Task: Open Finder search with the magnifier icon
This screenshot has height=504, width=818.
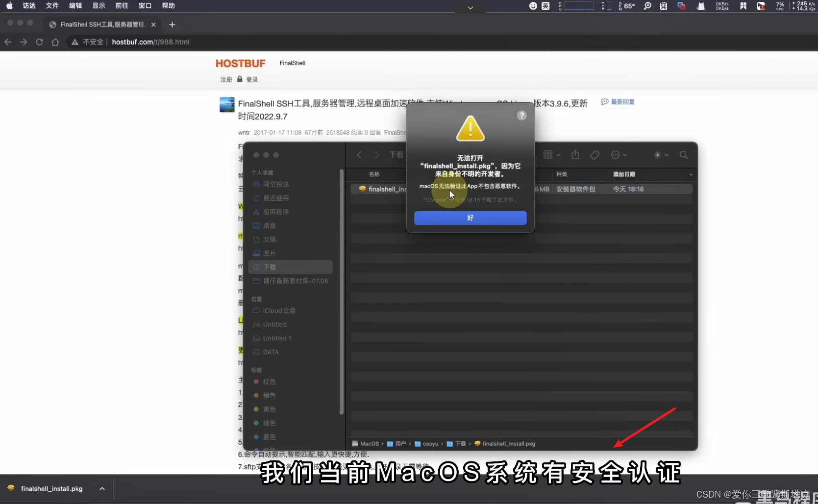Action: click(684, 155)
